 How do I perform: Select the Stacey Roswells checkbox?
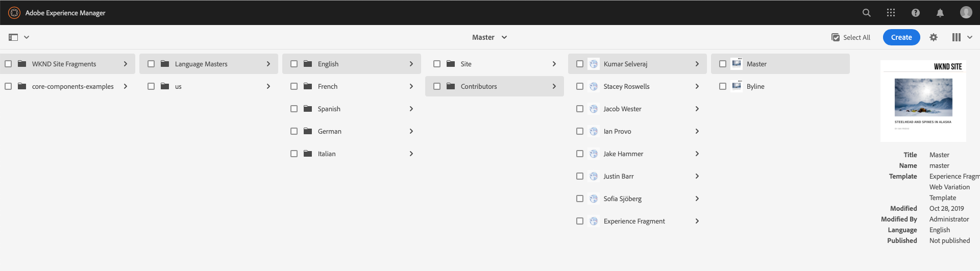(x=580, y=86)
